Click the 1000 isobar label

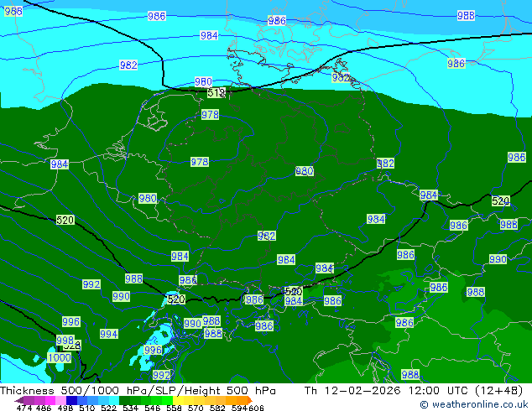click(x=59, y=358)
